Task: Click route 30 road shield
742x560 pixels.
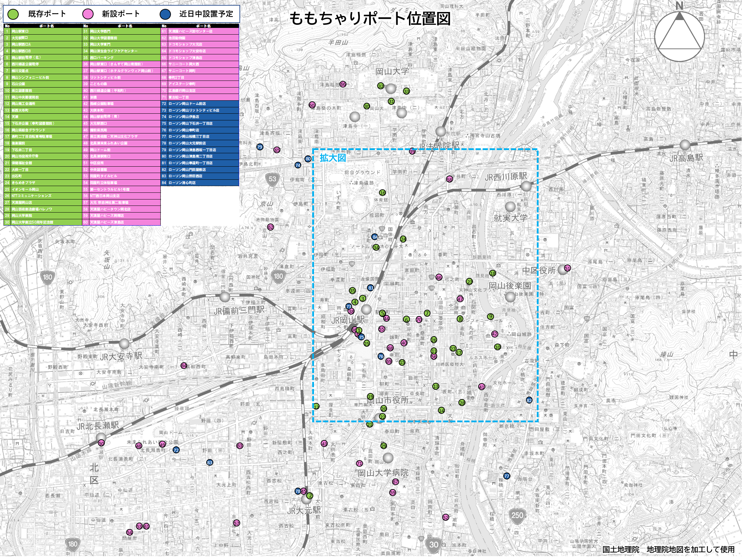Action: 434,544
